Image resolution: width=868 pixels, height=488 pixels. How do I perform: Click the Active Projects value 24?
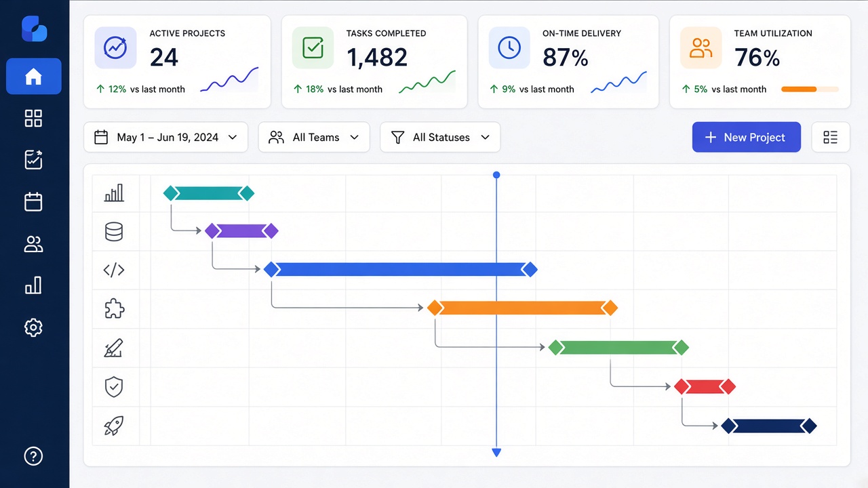point(164,58)
